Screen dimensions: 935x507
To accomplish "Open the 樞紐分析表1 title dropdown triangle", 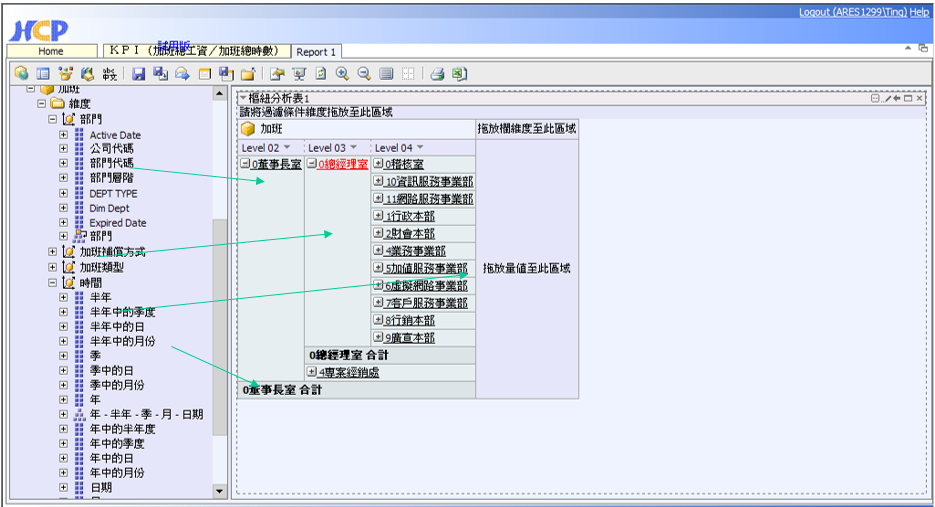I will (x=243, y=98).
